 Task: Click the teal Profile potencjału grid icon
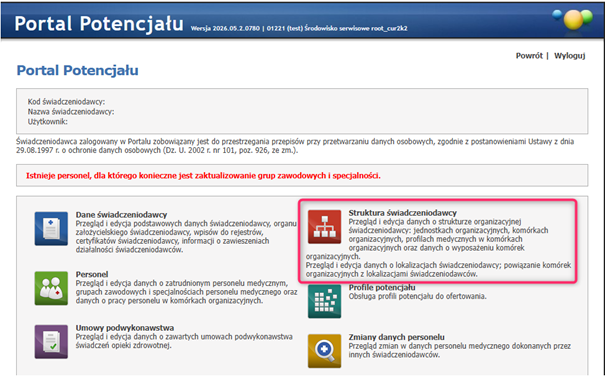(x=324, y=301)
